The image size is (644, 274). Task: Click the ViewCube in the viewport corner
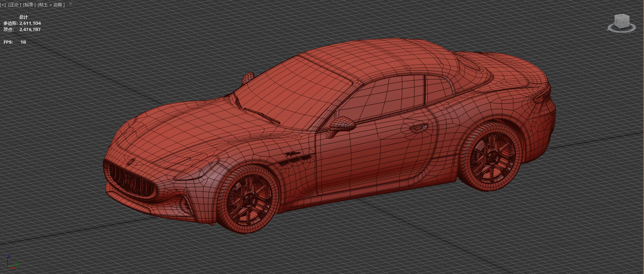tap(622, 20)
